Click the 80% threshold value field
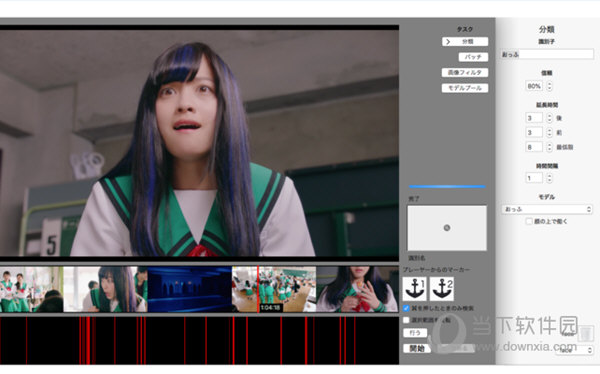Screen dimensions: 600x374 (534, 86)
